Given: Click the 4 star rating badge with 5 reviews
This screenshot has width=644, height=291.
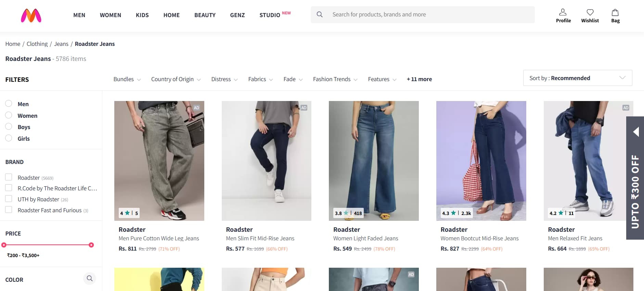Looking at the screenshot, I should click(x=129, y=213).
